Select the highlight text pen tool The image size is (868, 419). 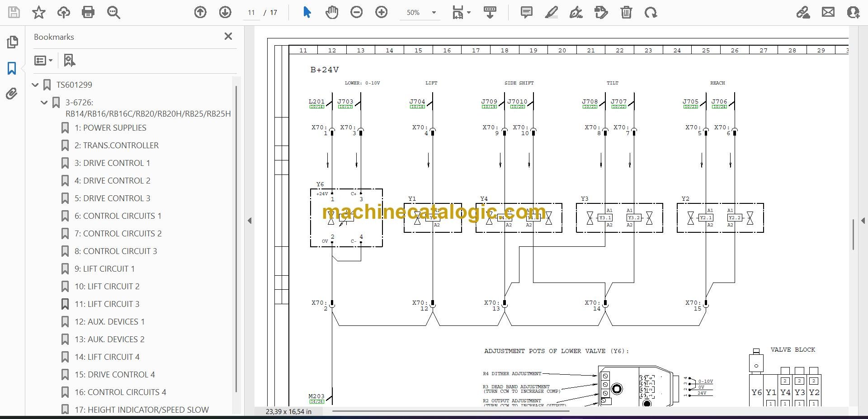pos(551,12)
